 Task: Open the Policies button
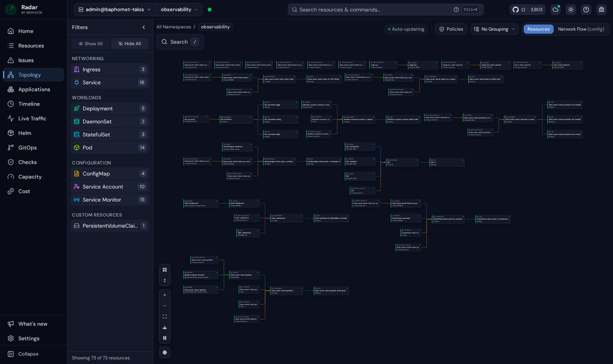pos(451,29)
